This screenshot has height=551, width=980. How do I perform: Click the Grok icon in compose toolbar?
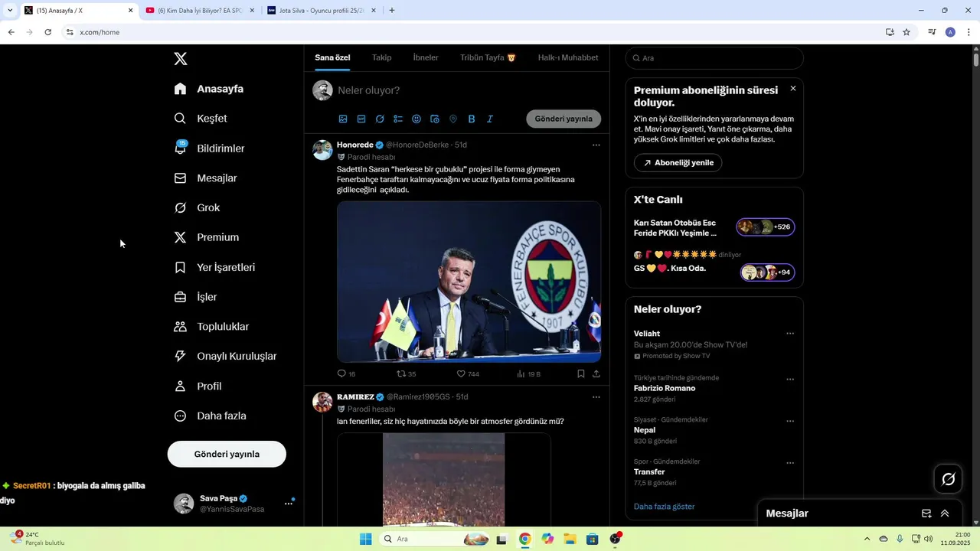pyautogui.click(x=380, y=119)
